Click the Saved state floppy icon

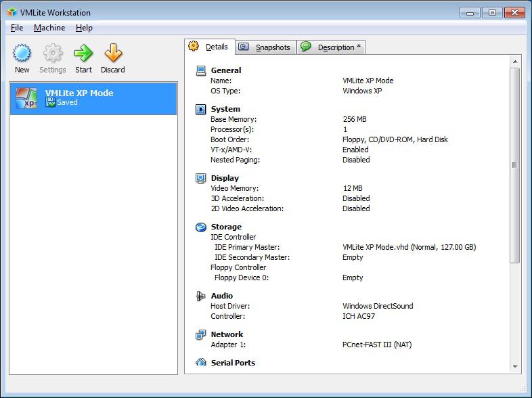coord(50,102)
